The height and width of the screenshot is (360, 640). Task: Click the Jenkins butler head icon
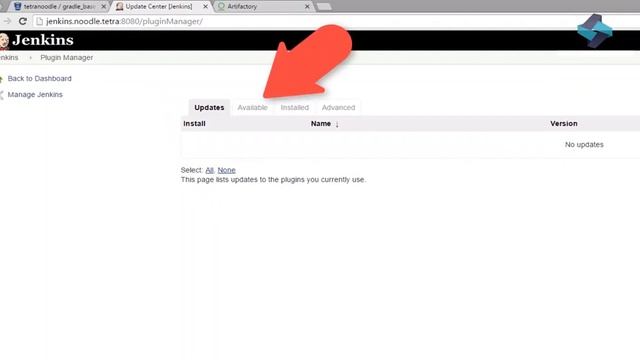point(4,41)
